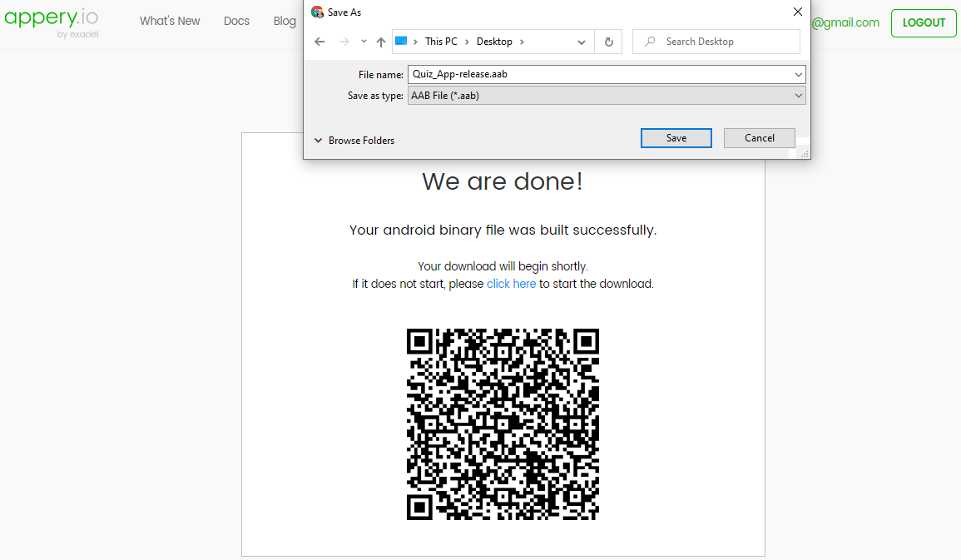This screenshot has height=560, width=961.
Task: Cancel the Save As dialog
Action: point(760,138)
